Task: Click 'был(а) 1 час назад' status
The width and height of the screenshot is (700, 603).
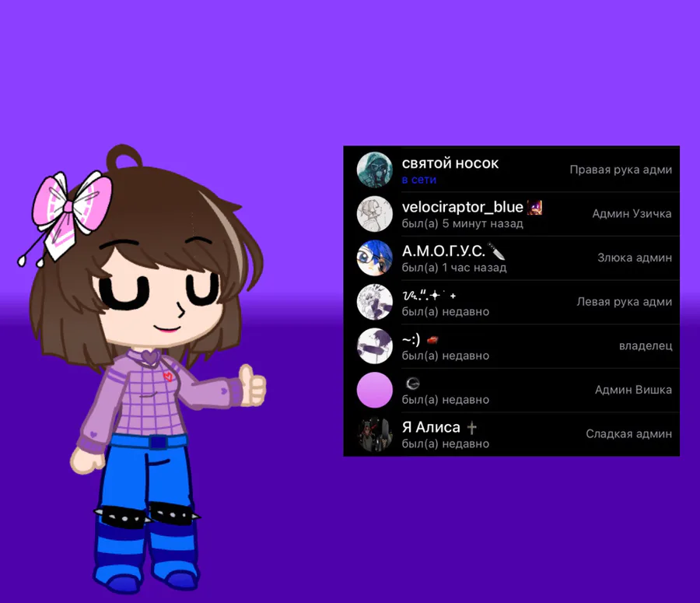Action: 454,268
